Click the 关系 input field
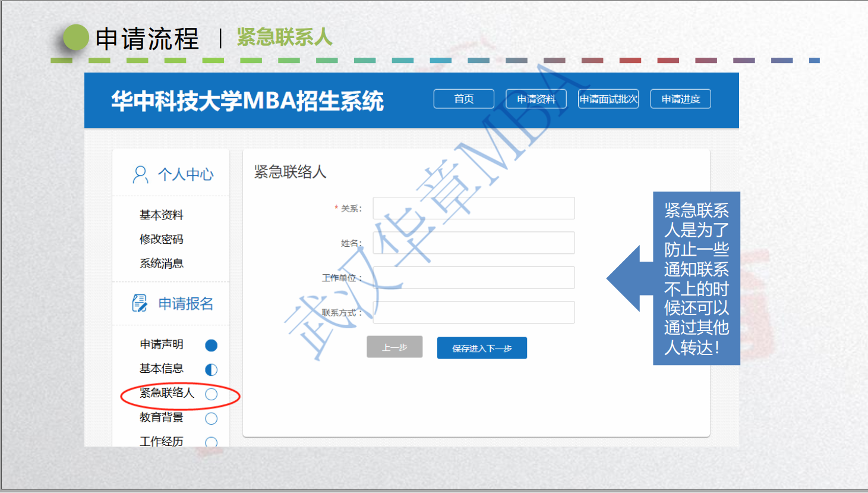This screenshot has height=493, width=868. [x=474, y=208]
